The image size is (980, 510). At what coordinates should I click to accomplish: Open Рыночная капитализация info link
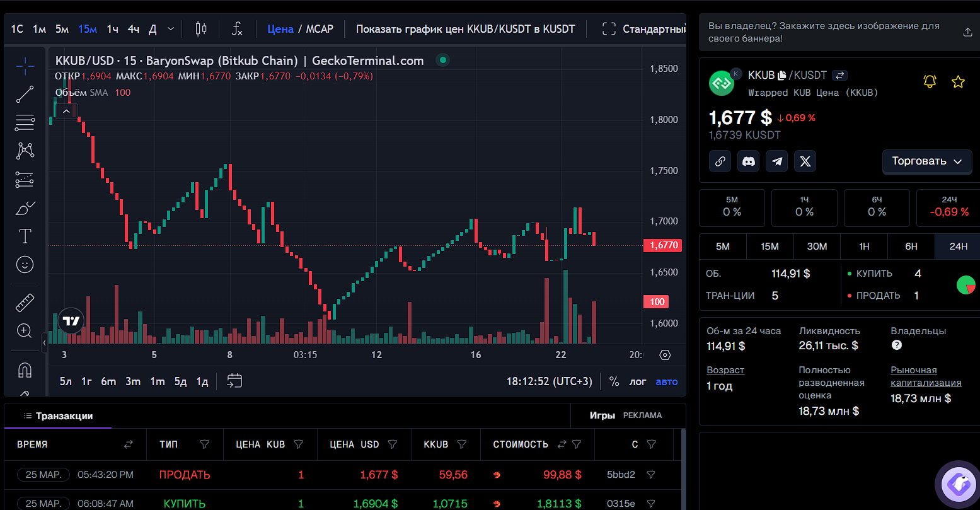(926, 376)
